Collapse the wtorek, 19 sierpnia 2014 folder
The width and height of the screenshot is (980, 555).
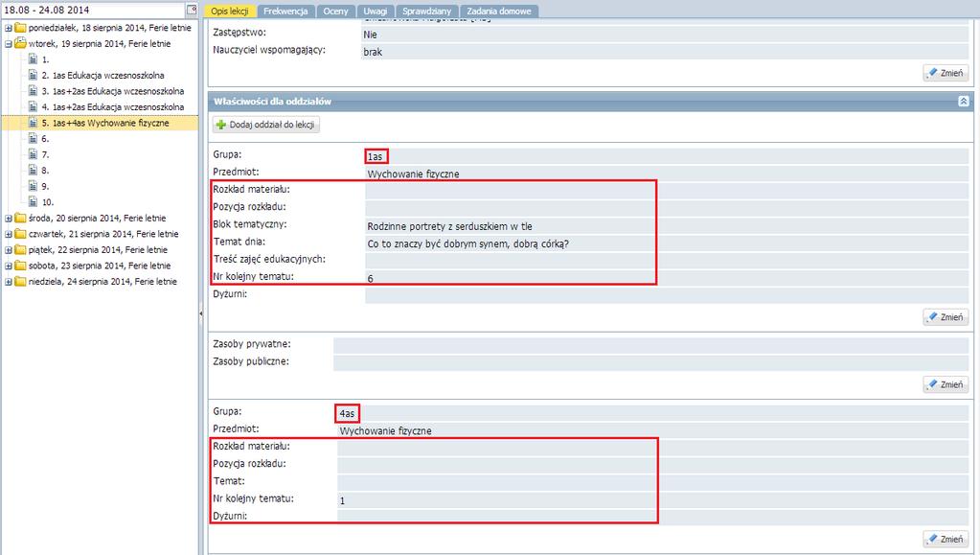(8, 44)
